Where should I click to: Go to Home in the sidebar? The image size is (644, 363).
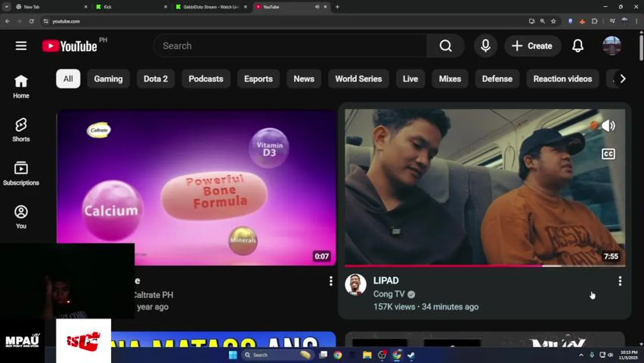tap(21, 87)
